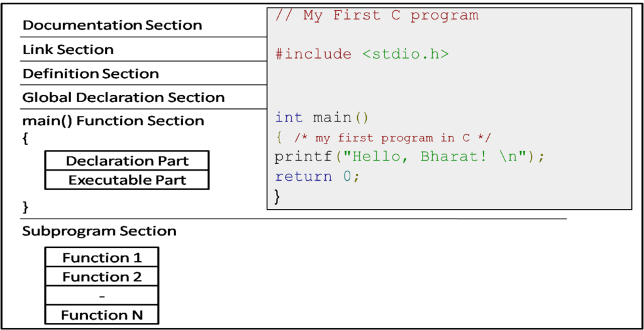Click the Documentation Section label

click(x=112, y=25)
